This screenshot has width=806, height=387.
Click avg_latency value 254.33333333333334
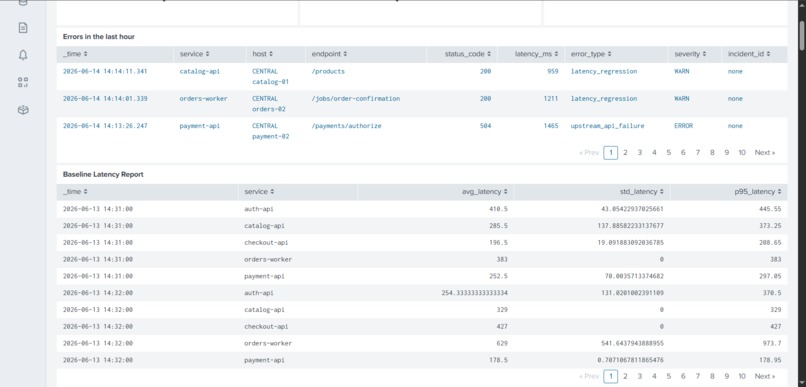[x=474, y=293]
